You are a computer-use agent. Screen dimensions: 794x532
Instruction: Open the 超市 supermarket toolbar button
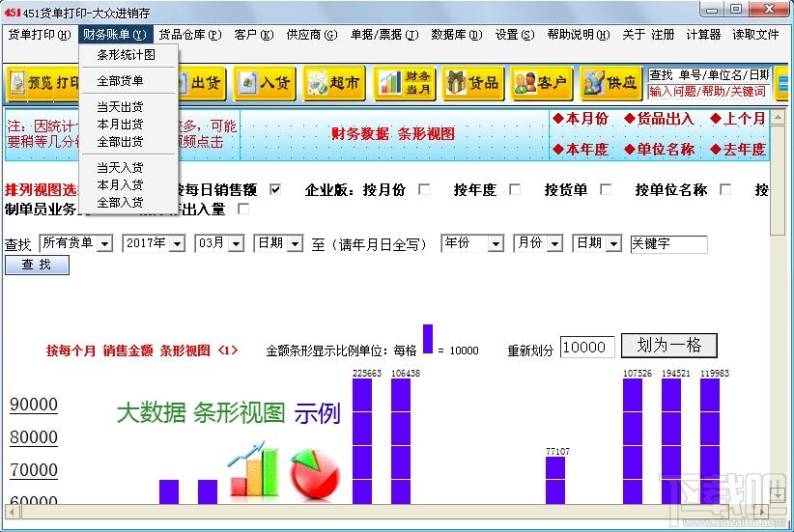[x=334, y=82]
